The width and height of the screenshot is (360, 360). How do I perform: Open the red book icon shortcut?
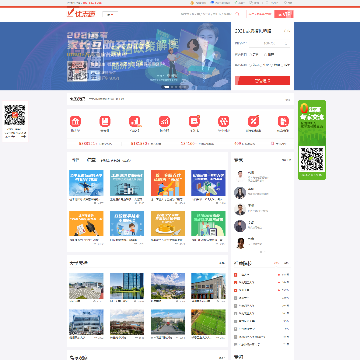105,121
